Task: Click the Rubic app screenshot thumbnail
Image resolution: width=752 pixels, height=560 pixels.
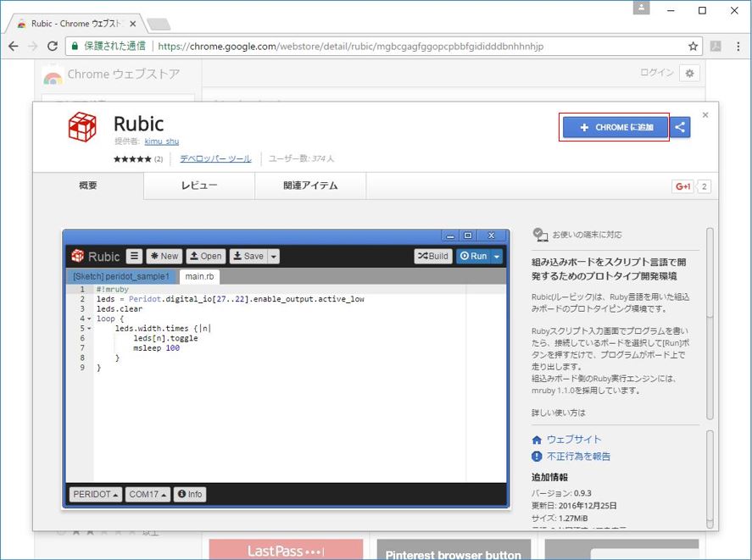Action: pyautogui.click(x=286, y=369)
